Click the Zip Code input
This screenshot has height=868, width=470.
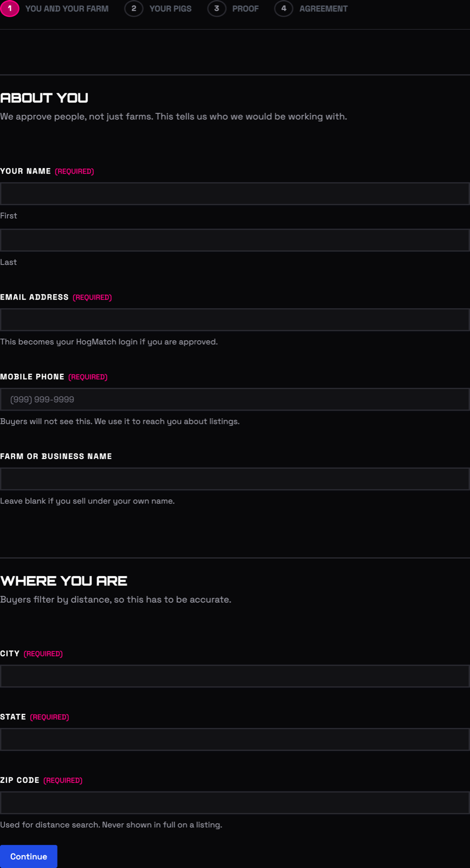point(235,803)
